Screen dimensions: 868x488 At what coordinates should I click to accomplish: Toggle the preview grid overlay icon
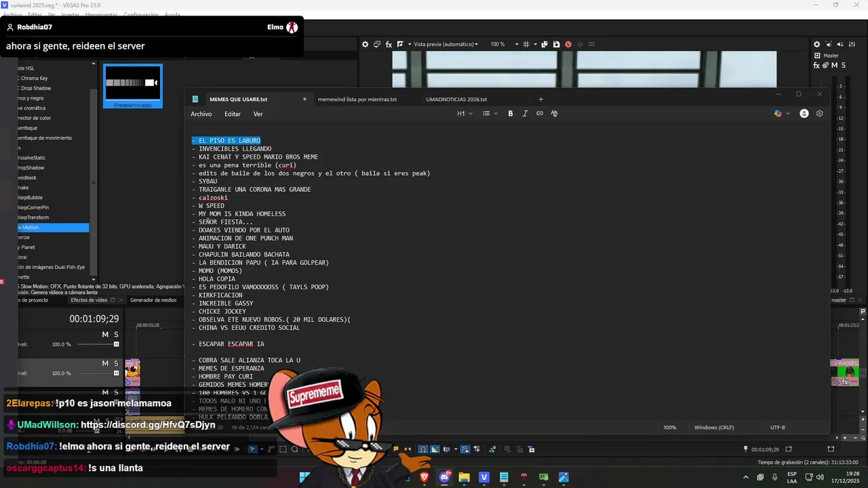[526, 44]
